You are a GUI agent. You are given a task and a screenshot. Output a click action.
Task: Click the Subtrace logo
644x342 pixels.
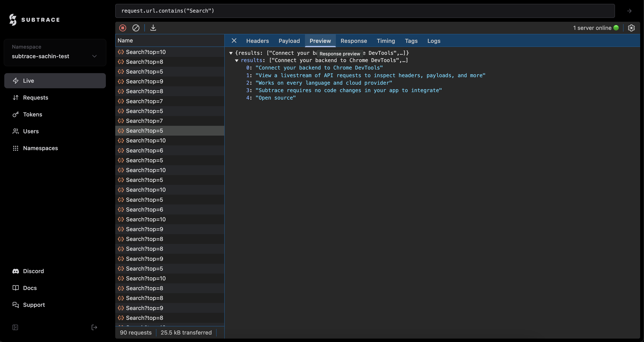pyautogui.click(x=35, y=20)
